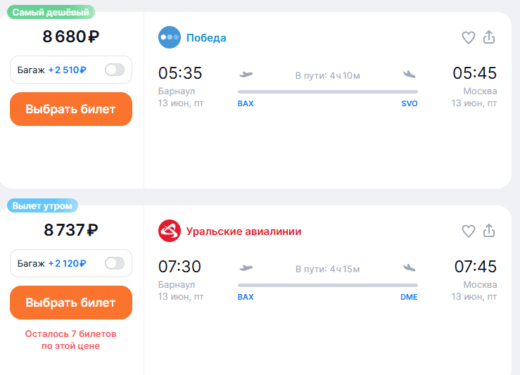Enable baggage for 2 120₽ on Уральские ticket
This screenshot has height=375, width=520.
click(115, 263)
